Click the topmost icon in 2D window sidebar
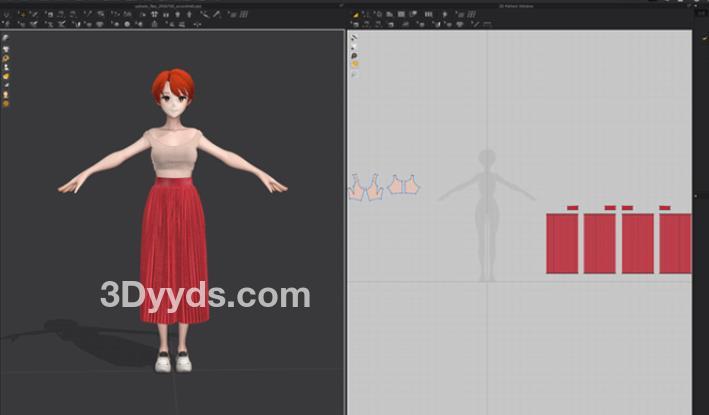 pos(354,38)
